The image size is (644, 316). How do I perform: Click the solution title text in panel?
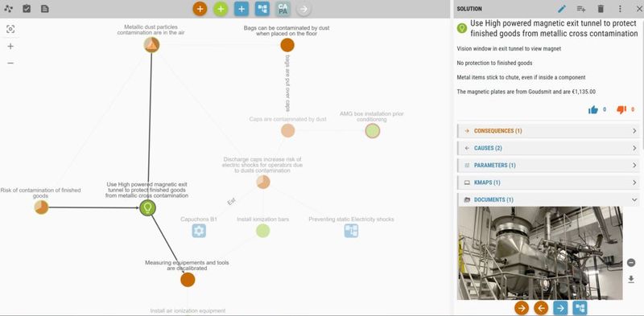[554, 29]
